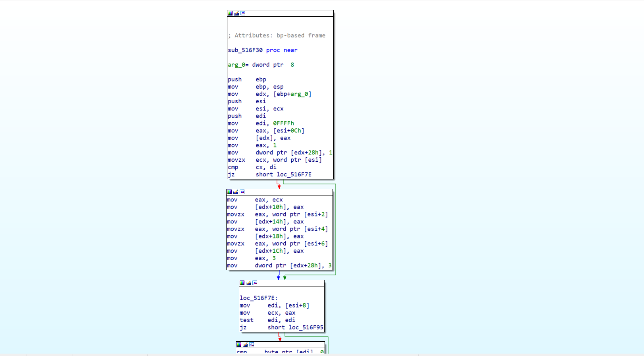
Task: Click 'mov dword ptr [edx+28h], 1' instruction
Action: pos(280,153)
